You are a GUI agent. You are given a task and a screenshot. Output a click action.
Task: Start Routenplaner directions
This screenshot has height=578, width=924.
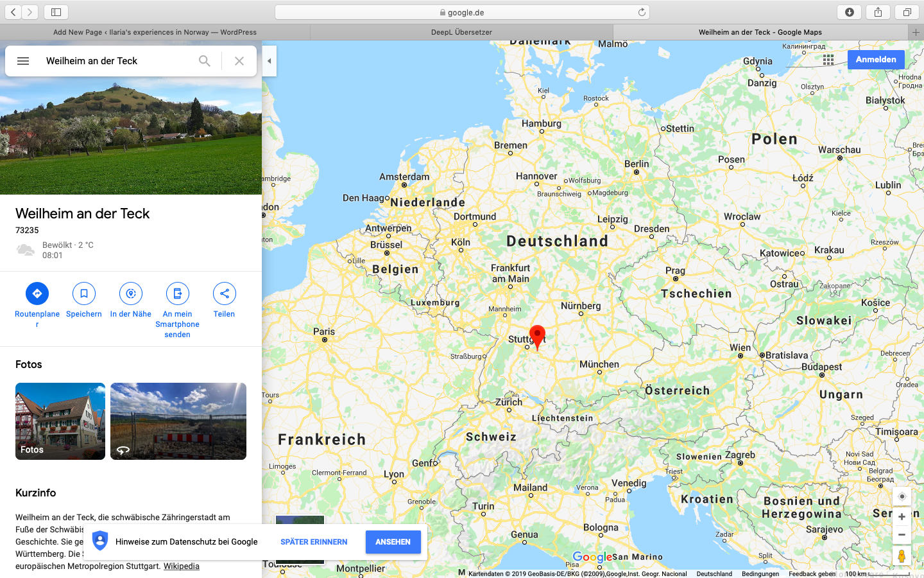click(37, 293)
